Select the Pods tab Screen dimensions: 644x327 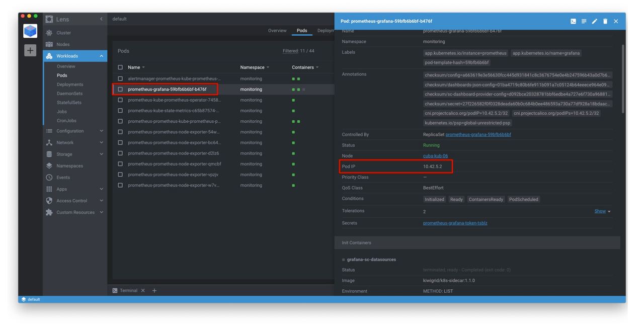click(302, 31)
